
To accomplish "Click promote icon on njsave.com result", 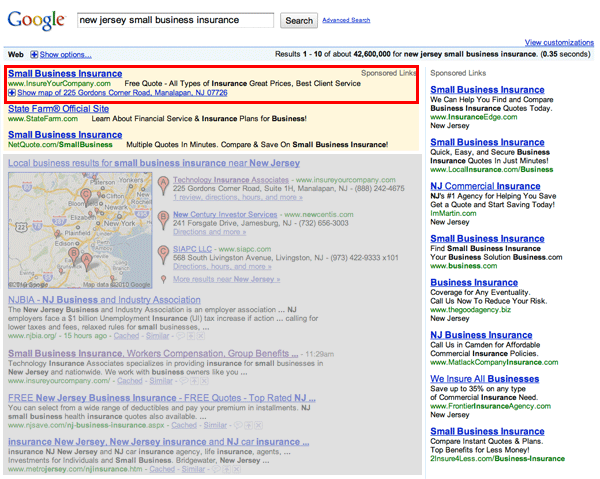I will click(x=248, y=425).
